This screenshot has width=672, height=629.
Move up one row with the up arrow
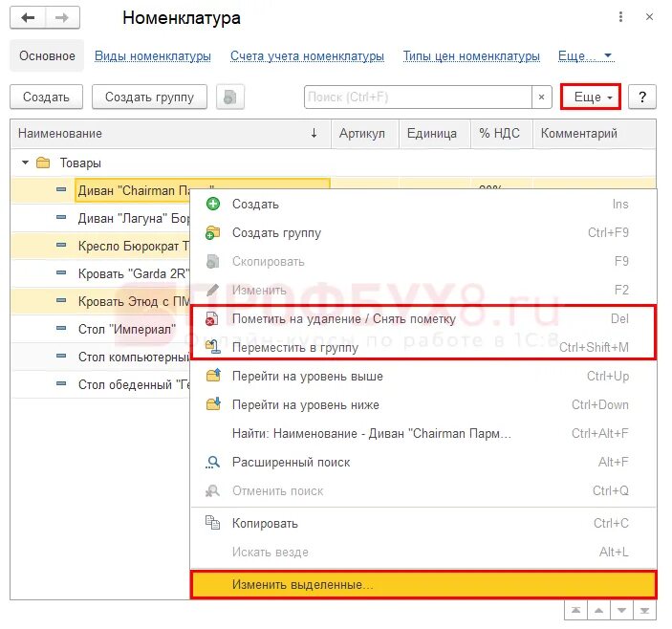(x=599, y=610)
